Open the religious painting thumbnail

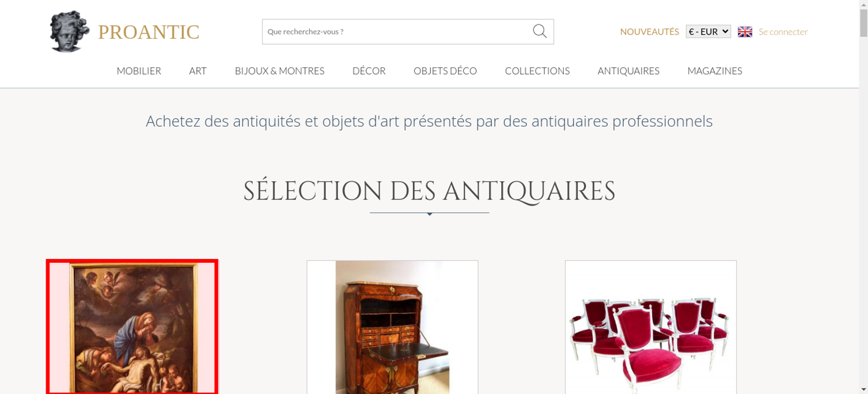pyautogui.click(x=132, y=327)
